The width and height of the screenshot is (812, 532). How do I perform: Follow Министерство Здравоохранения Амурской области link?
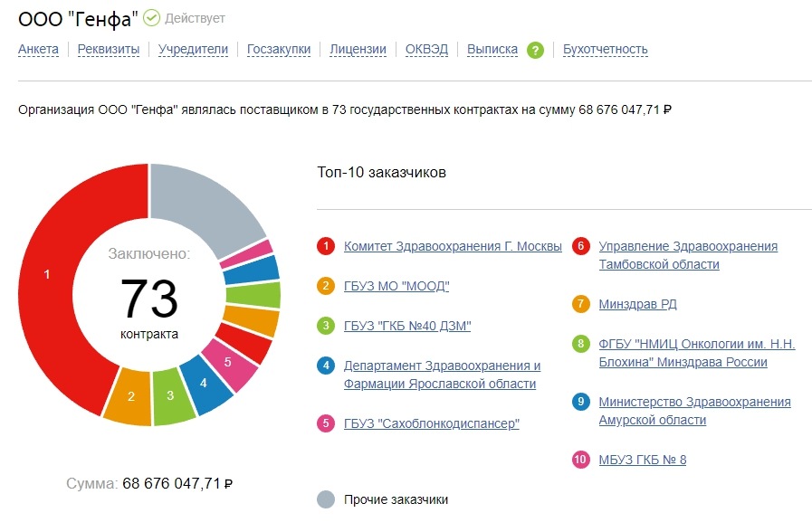(x=695, y=411)
